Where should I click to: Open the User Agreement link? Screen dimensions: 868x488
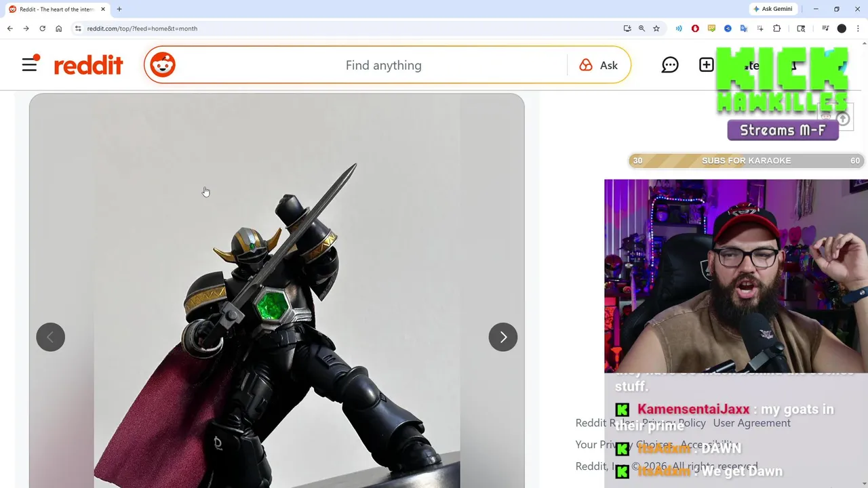(751, 423)
